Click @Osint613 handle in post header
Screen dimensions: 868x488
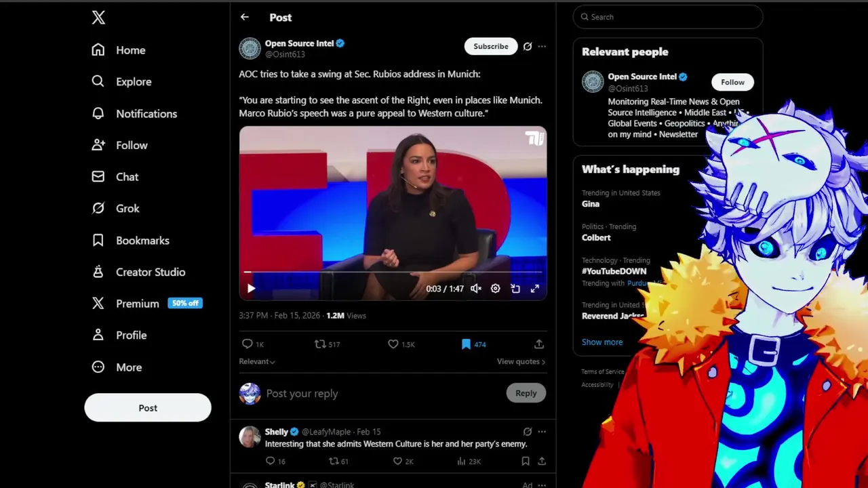click(x=285, y=54)
